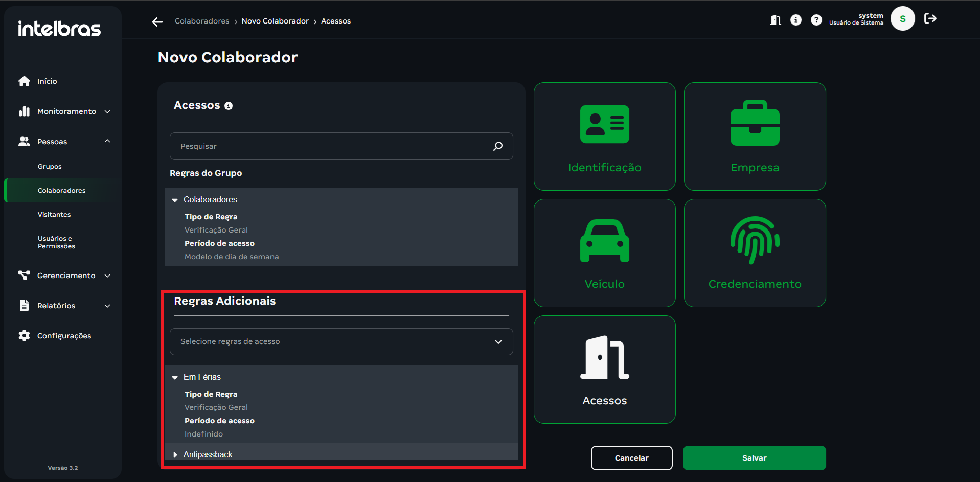Click the info icon in top bar
The image size is (980, 482).
796,20
